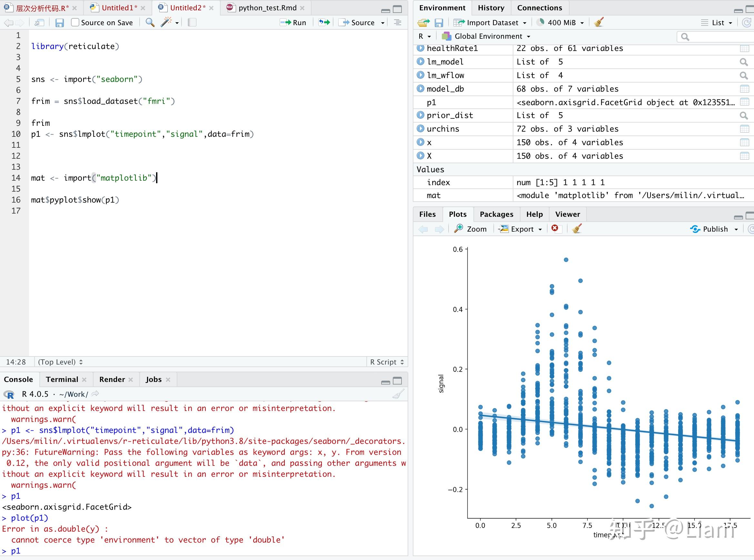Viewport: 754px width, 560px height.
Task: Click the Zoom plot button
Action: coord(471,229)
